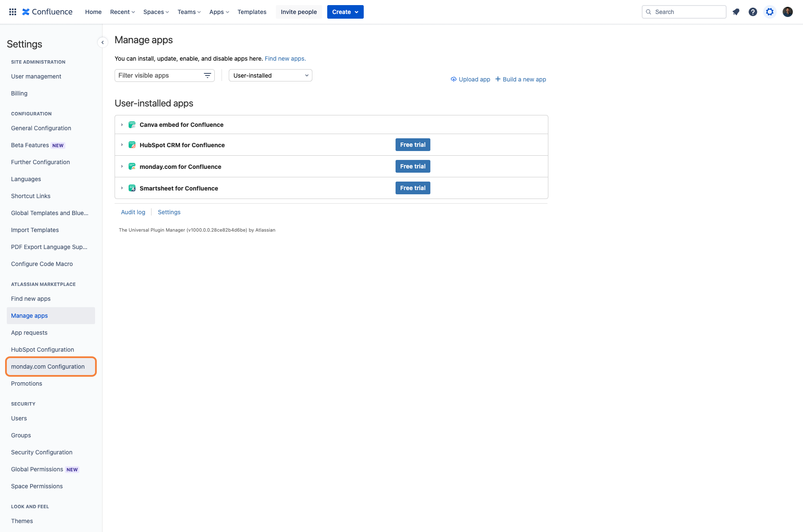Open Global Permissions in sidebar

pos(51,469)
